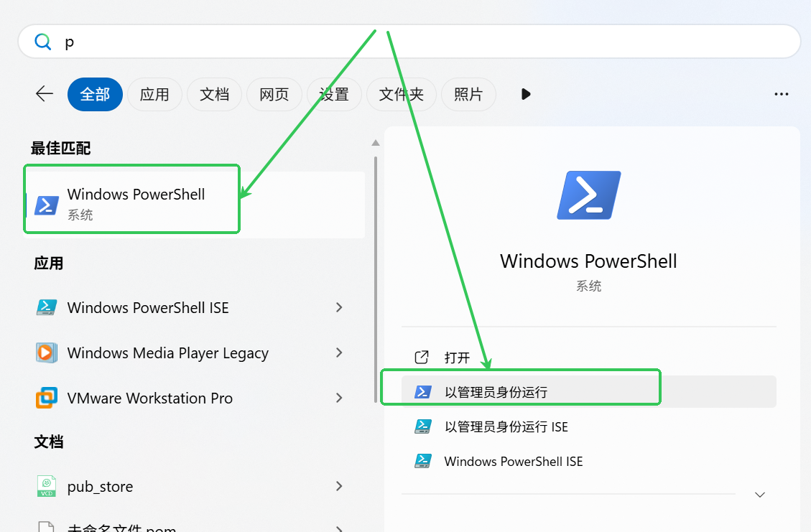This screenshot has width=811, height=532.
Task: Click the details pane Windows PowerShell ISE icon
Action: click(422, 461)
